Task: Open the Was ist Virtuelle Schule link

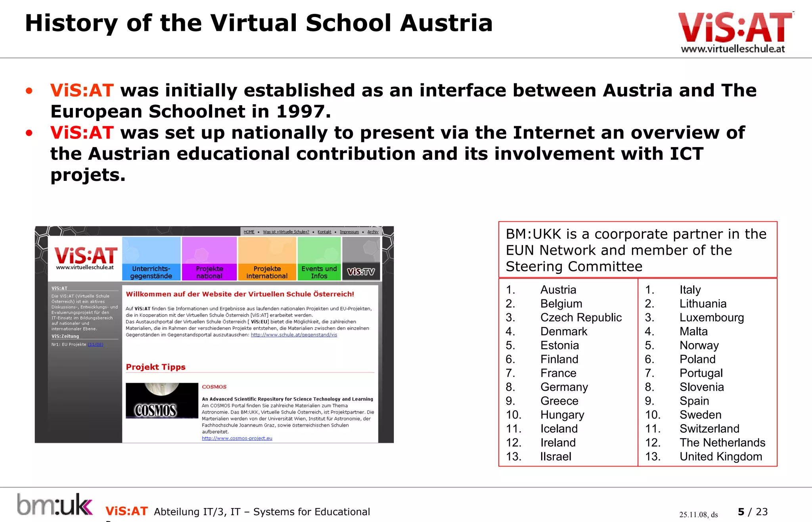Action: pos(286,232)
